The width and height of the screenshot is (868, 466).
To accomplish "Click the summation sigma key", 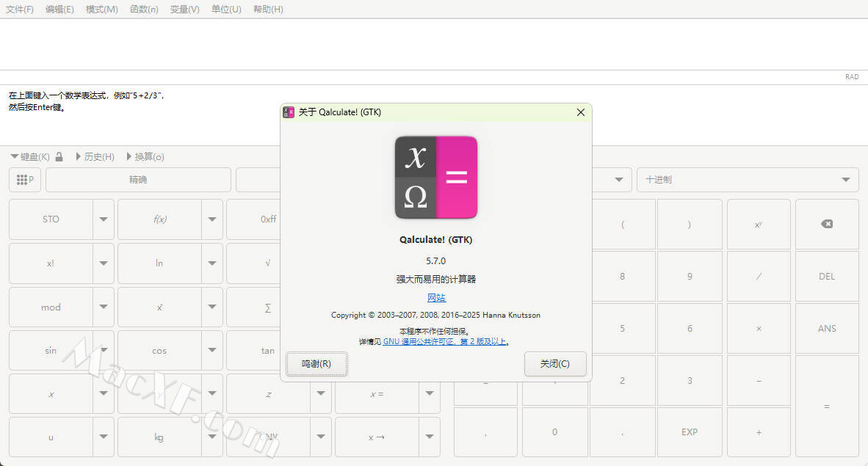I will pos(268,307).
